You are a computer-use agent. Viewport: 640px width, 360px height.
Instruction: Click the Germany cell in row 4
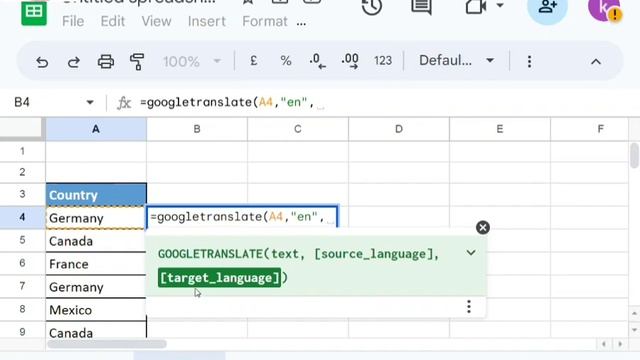(96, 218)
